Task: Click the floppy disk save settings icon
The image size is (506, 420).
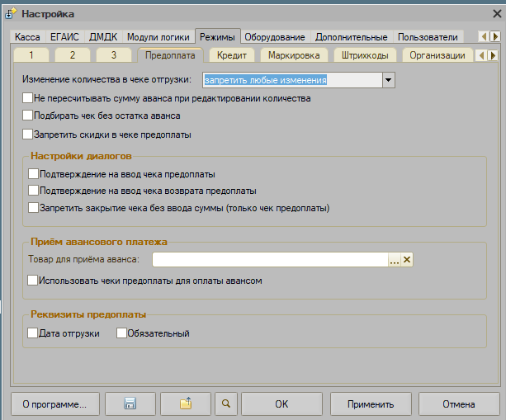Action: [130, 404]
